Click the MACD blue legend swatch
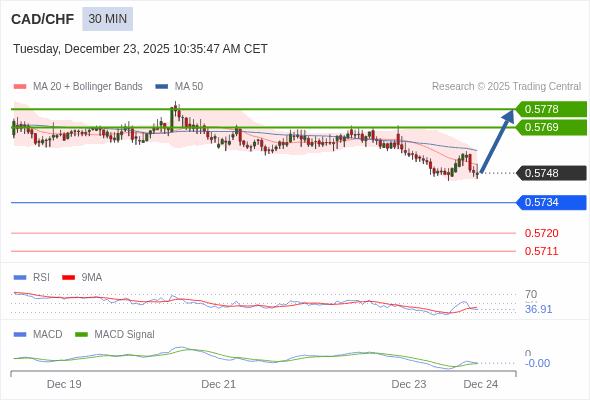Screen dimensions: 590x400 [20, 335]
